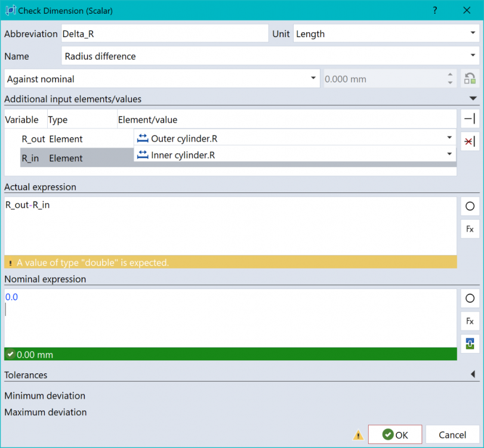Click the Abbreviation field containing Delta_R

pos(164,33)
